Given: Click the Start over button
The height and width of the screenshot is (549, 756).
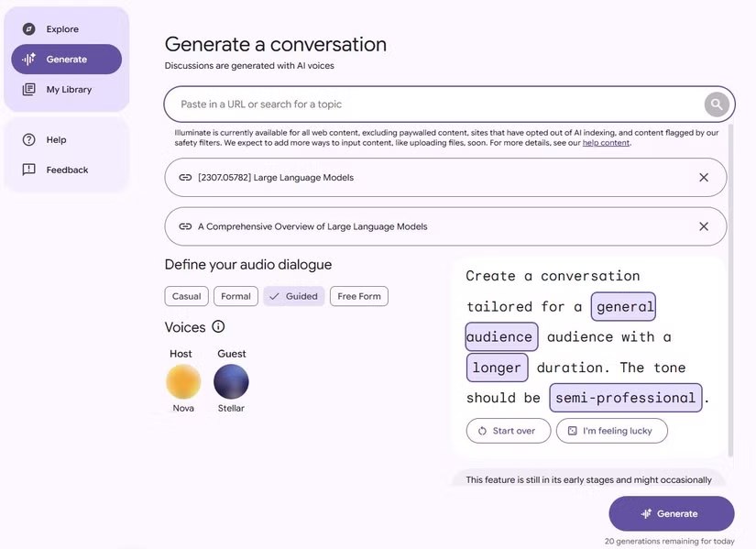Looking at the screenshot, I should pyautogui.click(x=508, y=431).
